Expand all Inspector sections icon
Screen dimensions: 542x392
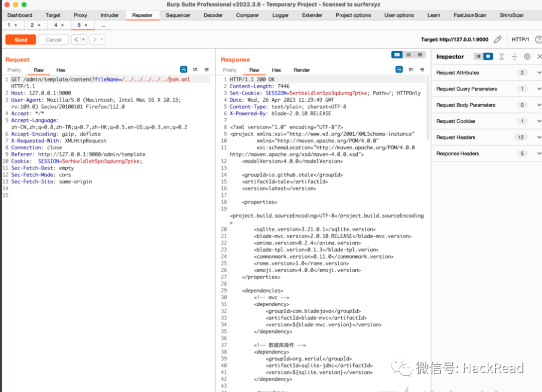pos(501,56)
